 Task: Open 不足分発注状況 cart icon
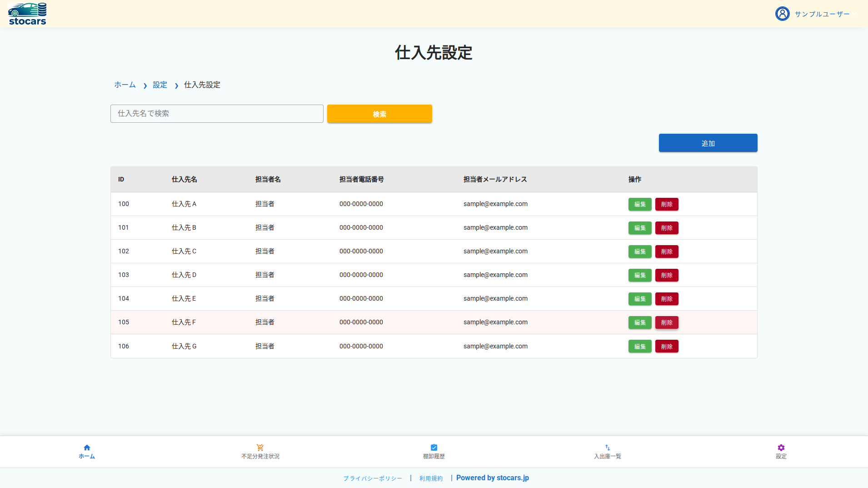[x=260, y=448]
